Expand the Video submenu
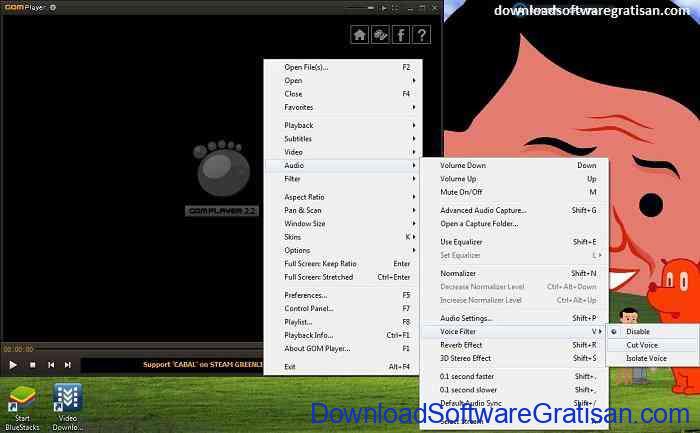 (x=342, y=152)
